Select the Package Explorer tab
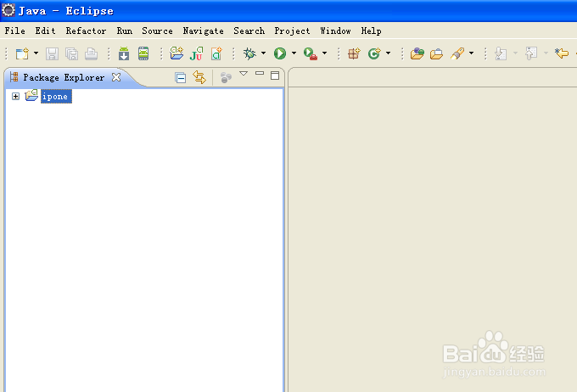The image size is (577, 392). (x=64, y=77)
